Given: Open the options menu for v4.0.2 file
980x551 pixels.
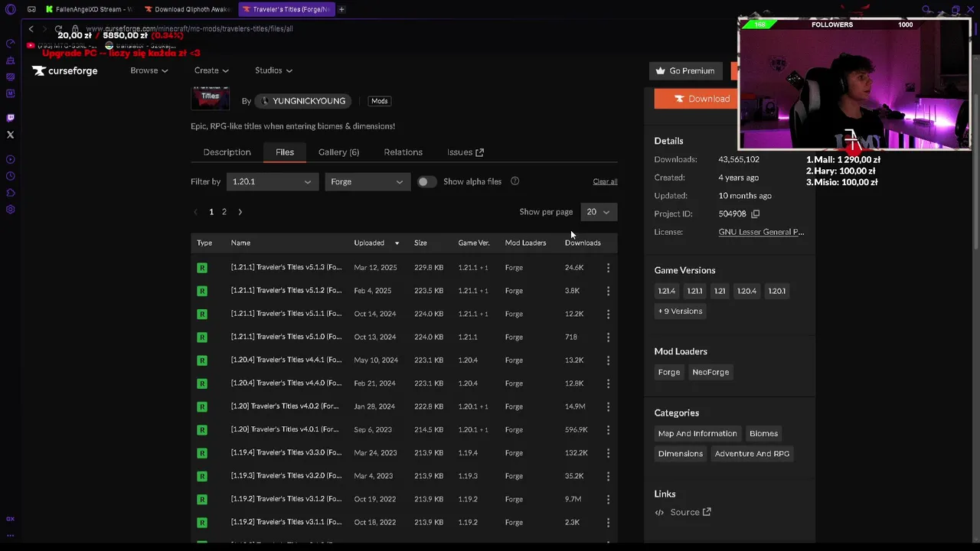Looking at the screenshot, I should point(608,406).
